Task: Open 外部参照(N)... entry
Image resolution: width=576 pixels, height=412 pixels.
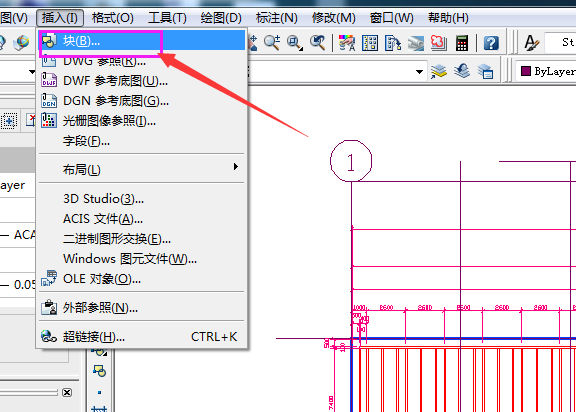Action: pyautogui.click(x=141, y=308)
